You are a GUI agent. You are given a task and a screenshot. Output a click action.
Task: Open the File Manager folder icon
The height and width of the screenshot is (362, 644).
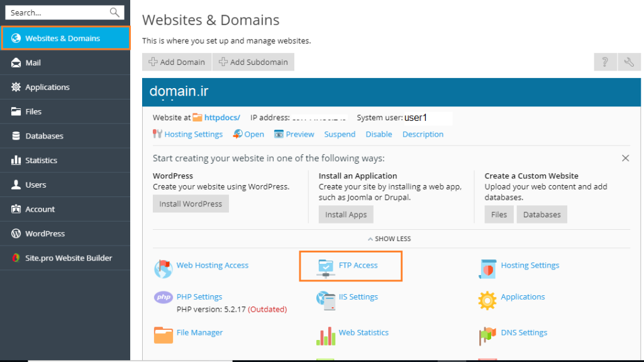tap(164, 334)
